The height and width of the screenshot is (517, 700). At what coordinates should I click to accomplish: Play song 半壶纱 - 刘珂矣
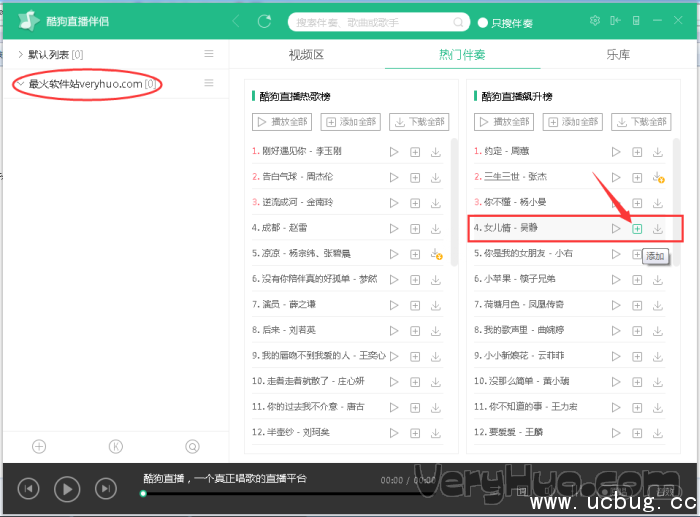(x=394, y=433)
